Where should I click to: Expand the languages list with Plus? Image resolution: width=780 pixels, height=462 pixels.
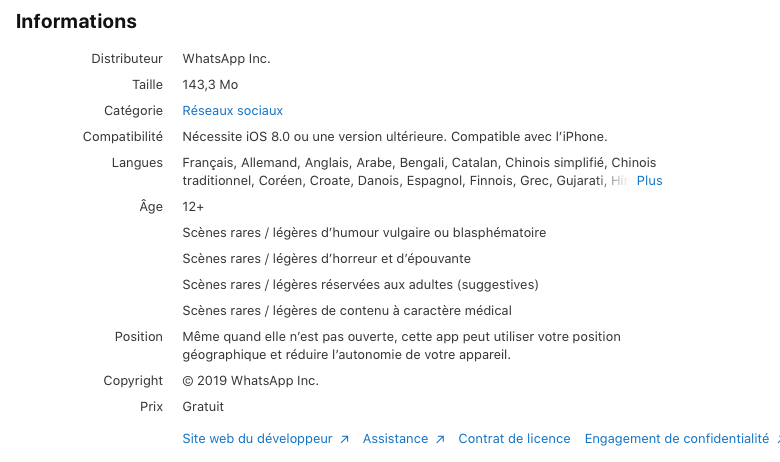649,181
